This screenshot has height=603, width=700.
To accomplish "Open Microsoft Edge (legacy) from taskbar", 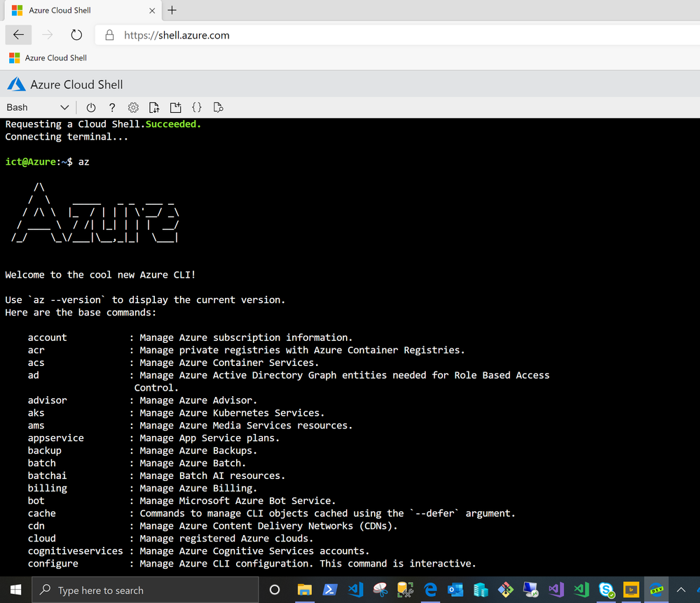I will [430, 590].
